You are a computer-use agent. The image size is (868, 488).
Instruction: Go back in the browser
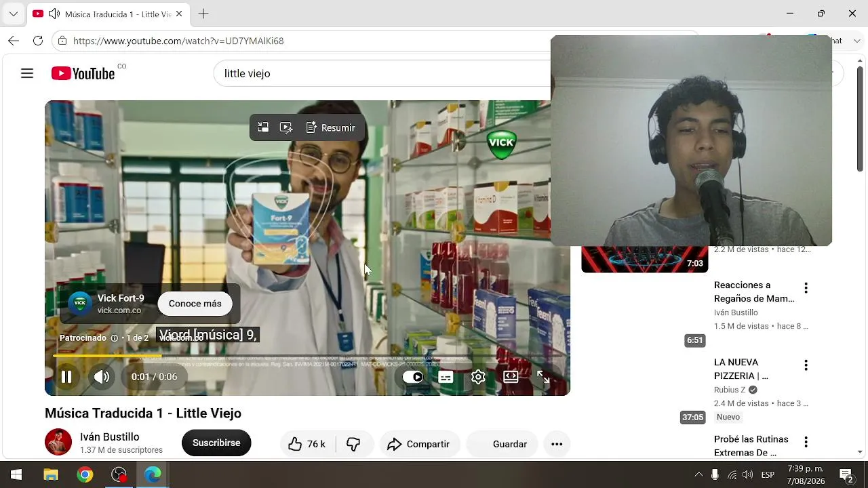tap(14, 41)
